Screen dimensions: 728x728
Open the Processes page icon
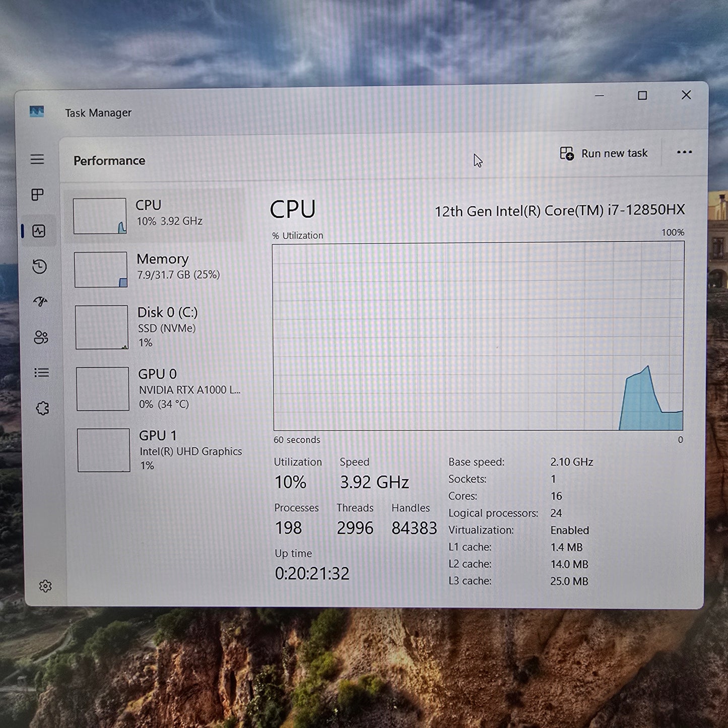37,195
